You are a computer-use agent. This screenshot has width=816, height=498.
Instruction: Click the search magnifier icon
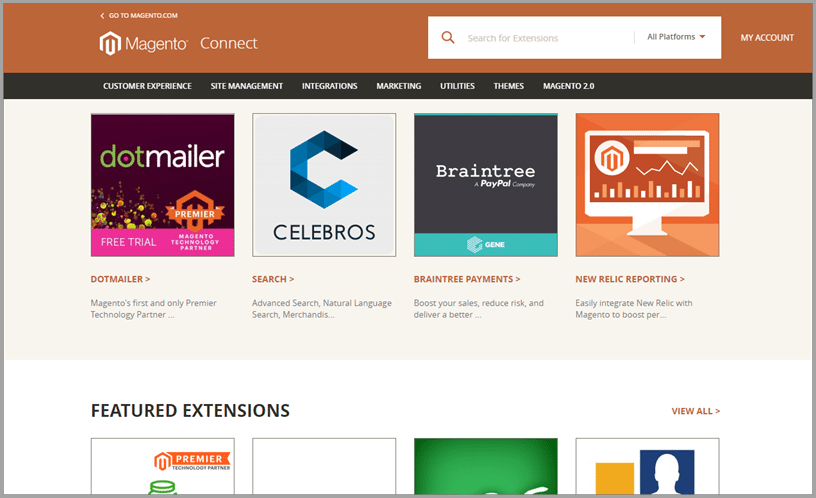pos(448,37)
